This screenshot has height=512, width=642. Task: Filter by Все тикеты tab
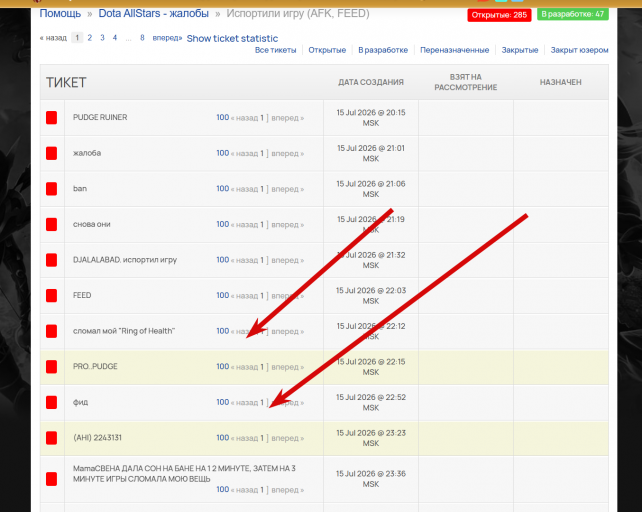click(275, 50)
